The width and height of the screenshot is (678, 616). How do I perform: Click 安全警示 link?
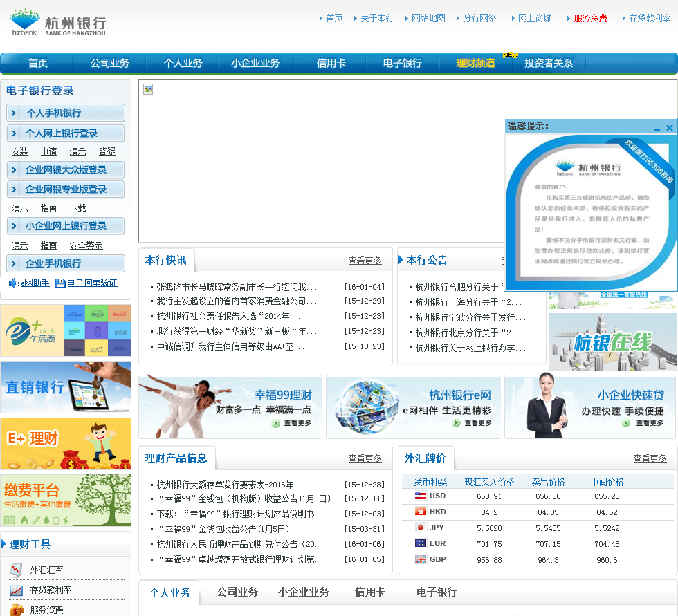tap(86, 245)
